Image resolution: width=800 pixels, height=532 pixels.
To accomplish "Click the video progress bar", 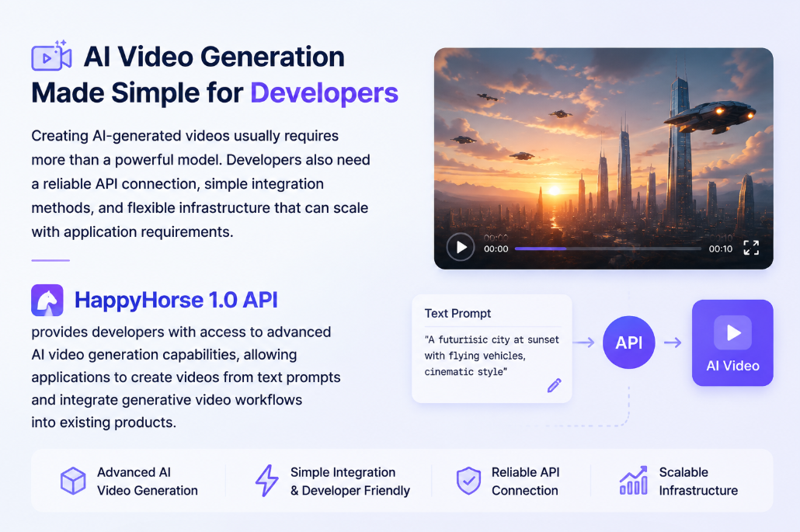I will pyautogui.click(x=607, y=249).
